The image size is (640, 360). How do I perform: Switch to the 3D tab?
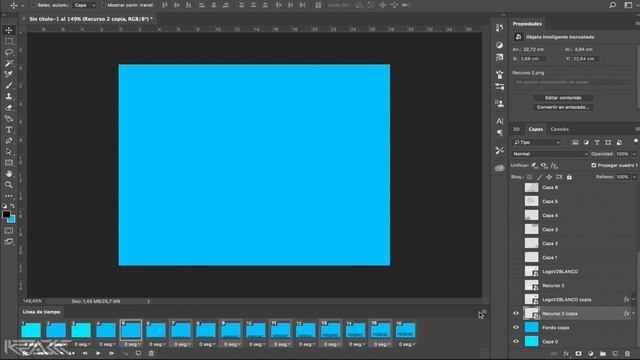coord(516,129)
